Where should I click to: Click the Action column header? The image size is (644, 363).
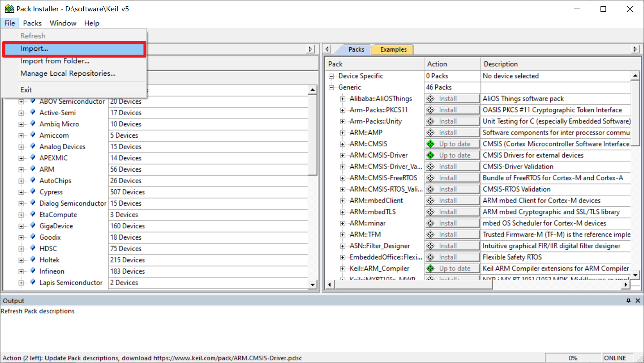(452, 64)
